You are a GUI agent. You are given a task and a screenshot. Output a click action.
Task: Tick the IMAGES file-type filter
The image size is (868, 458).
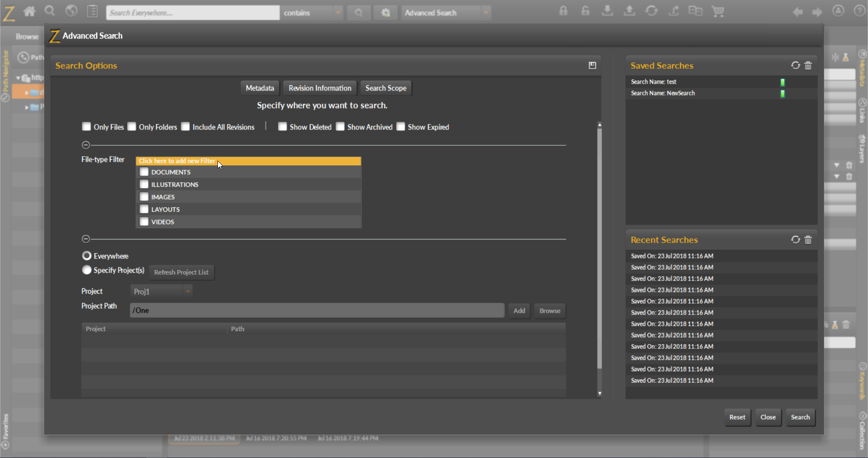pos(144,197)
